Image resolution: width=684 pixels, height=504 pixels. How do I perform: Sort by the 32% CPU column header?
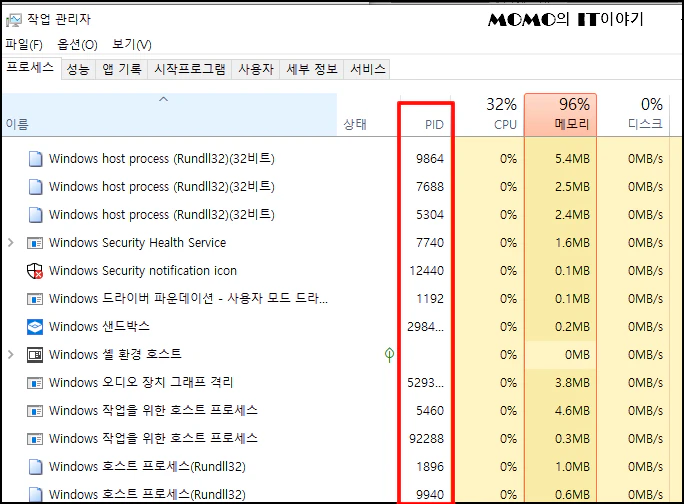(x=487, y=115)
